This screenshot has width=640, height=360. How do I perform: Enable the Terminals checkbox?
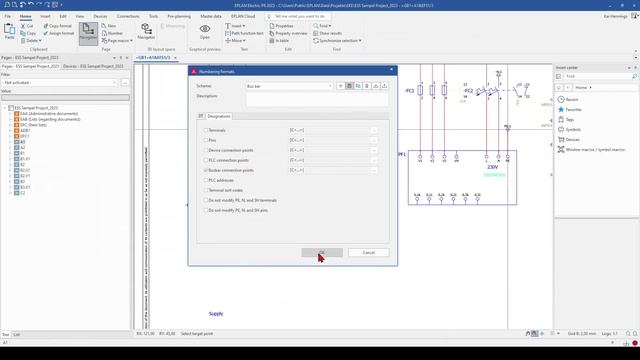pyautogui.click(x=206, y=130)
